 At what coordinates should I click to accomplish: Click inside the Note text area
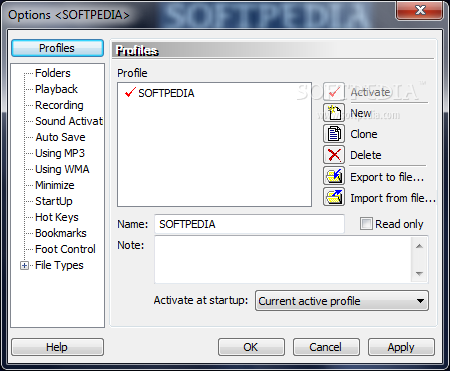point(283,260)
